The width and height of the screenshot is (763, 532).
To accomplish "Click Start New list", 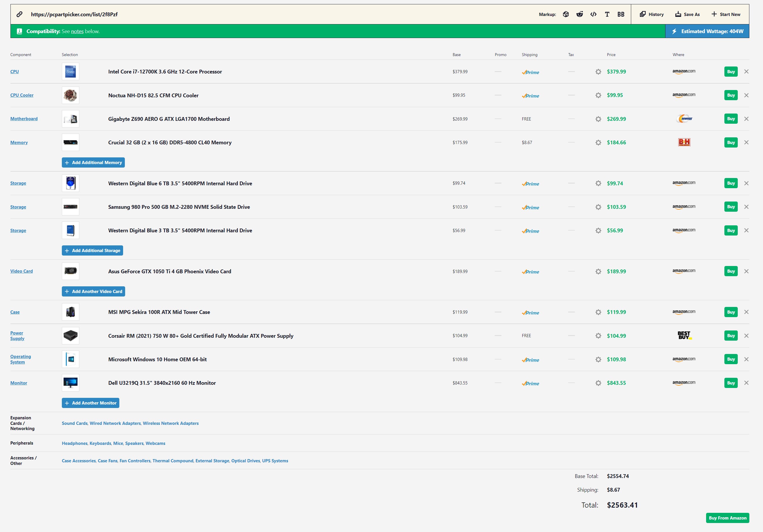I will point(726,14).
